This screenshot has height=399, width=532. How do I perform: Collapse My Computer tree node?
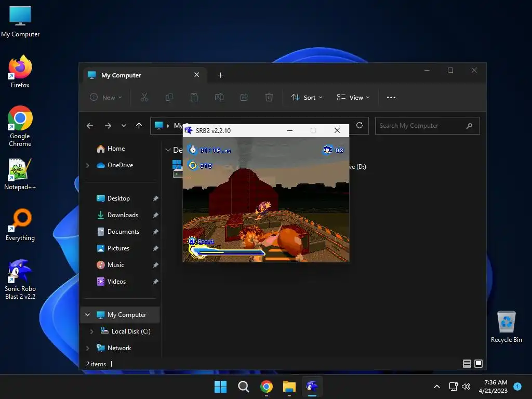tap(87, 315)
